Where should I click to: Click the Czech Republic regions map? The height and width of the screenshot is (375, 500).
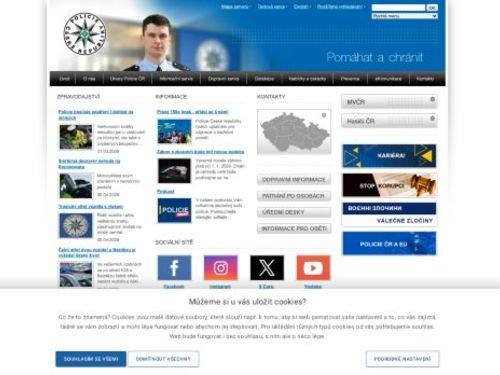(x=294, y=132)
